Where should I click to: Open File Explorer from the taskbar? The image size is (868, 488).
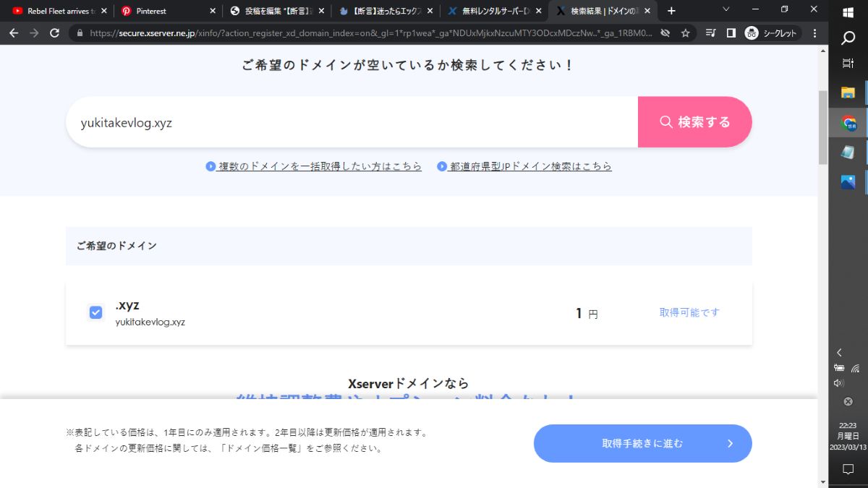[x=848, y=93]
